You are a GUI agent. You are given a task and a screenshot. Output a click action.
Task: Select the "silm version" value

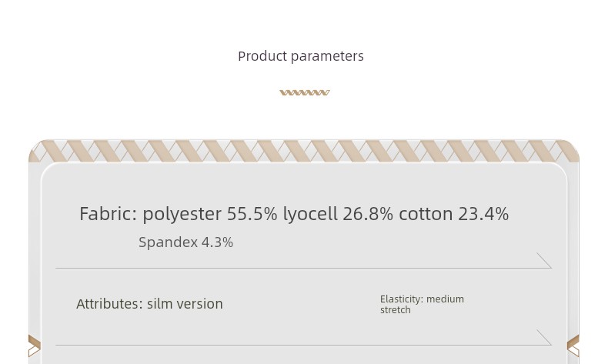click(x=185, y=304)
